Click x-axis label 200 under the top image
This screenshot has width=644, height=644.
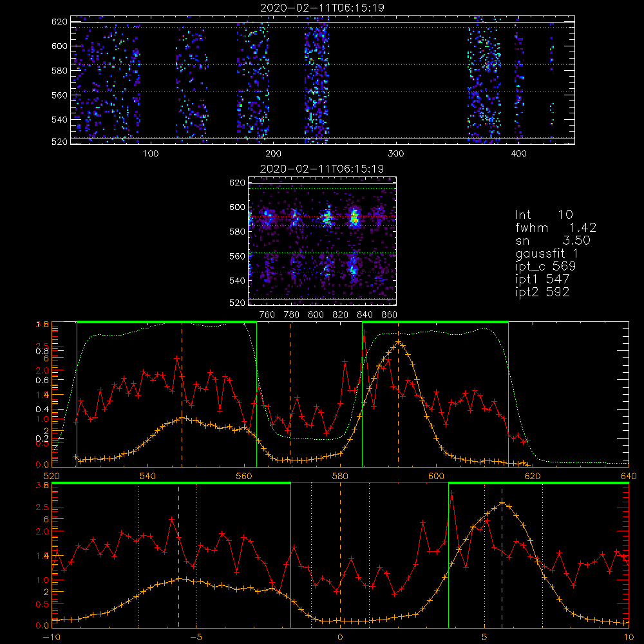[x=274, y=154]
